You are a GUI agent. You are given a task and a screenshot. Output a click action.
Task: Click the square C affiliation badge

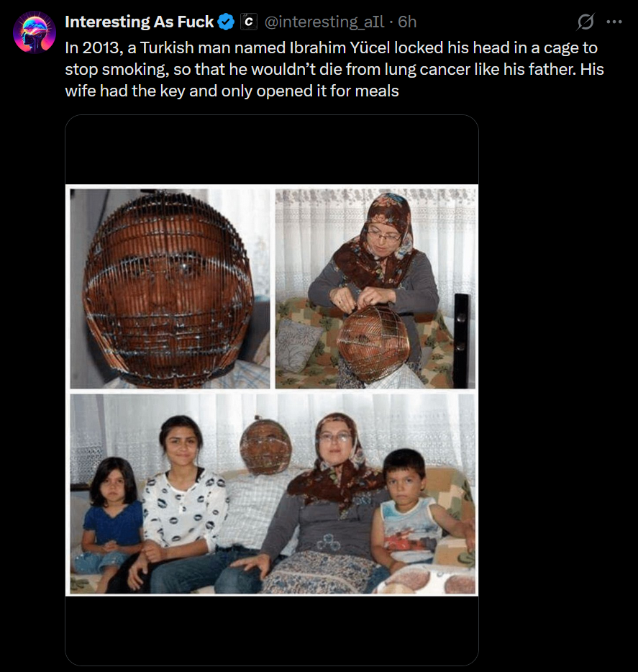click(249, 22)
